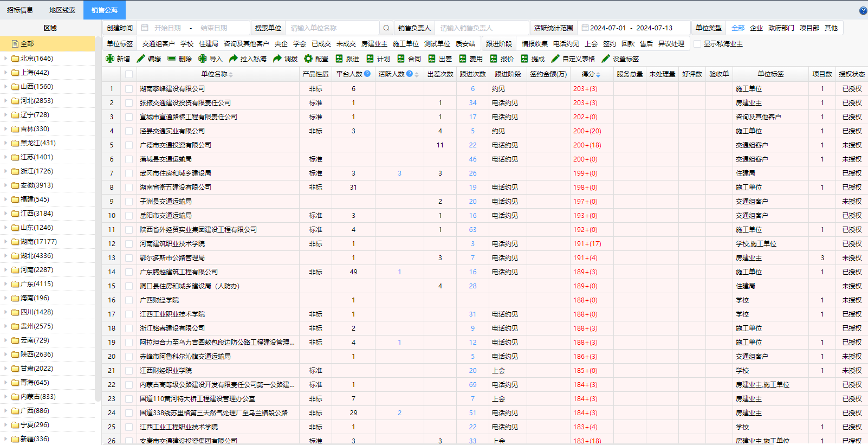Check the row for 岳阳市交通运输局
Viewport: 868px width, 445px height.
coord(129,215)
